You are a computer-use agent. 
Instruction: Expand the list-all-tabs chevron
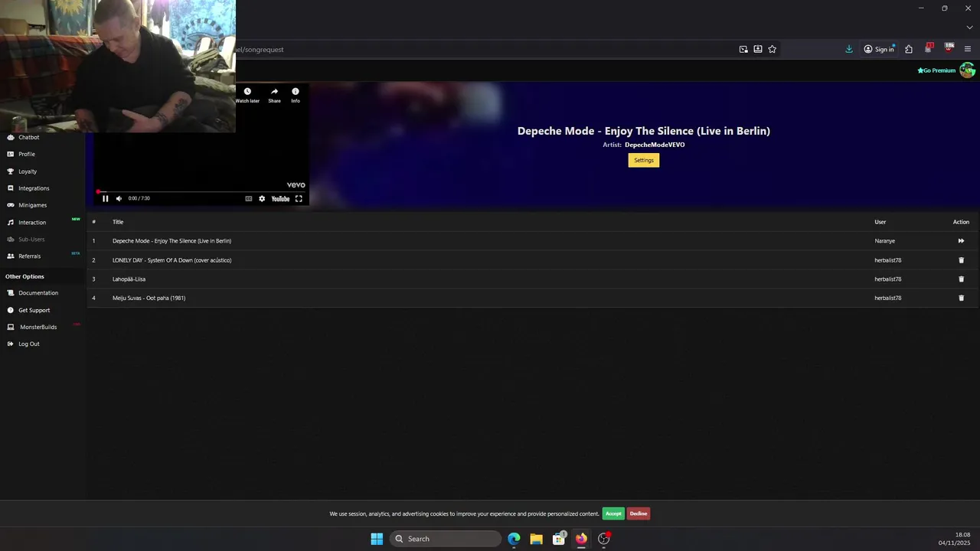(x=969, y=28)
